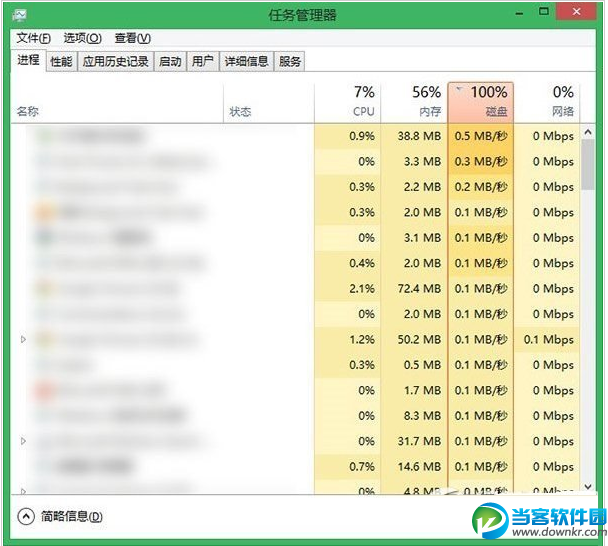Switch to the 详细信息 tab

coord(246,61)
